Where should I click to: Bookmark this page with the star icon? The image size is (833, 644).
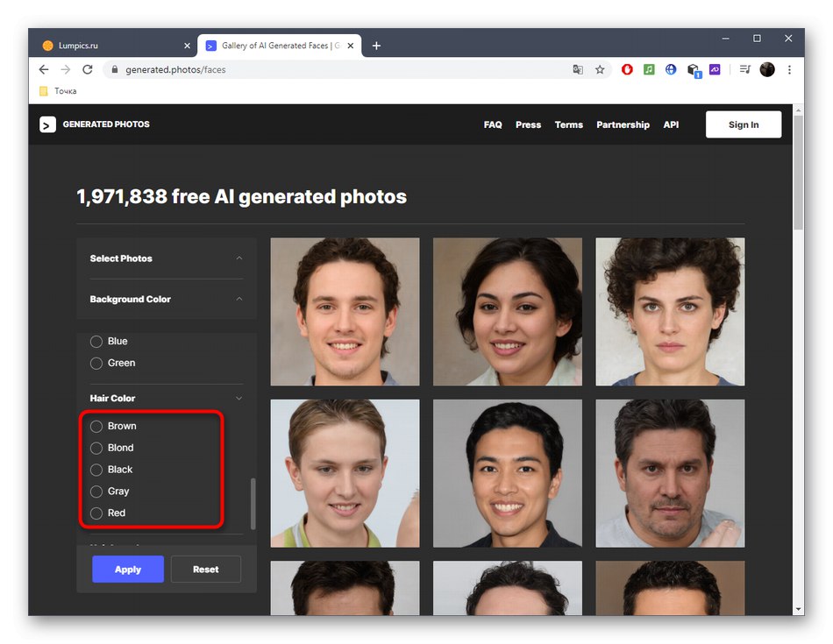point(600,69)
